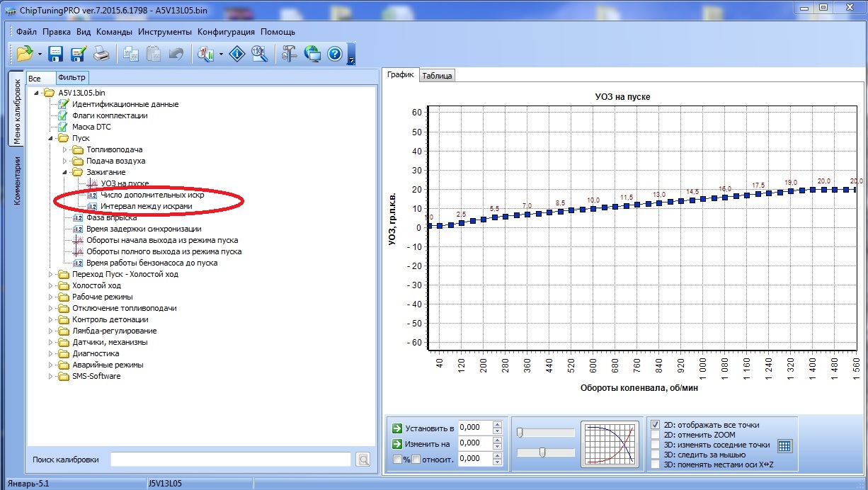
Task: Click the blue question mark help icon
Action: (335, 53)
